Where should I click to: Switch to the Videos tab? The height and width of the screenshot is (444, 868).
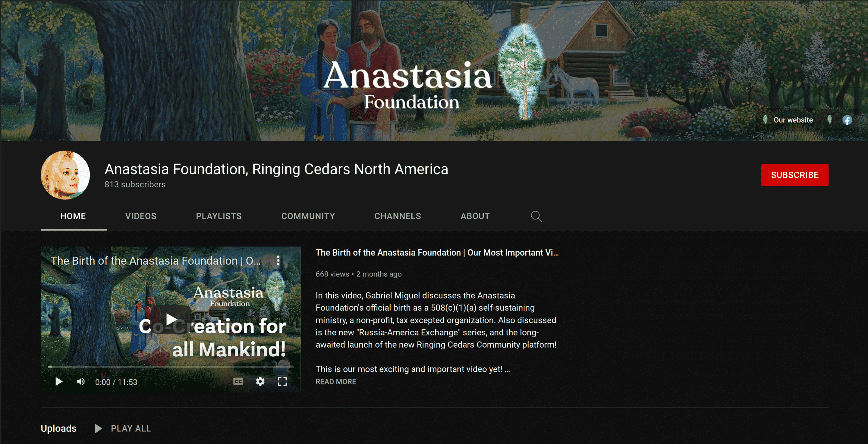click(141, 216)
